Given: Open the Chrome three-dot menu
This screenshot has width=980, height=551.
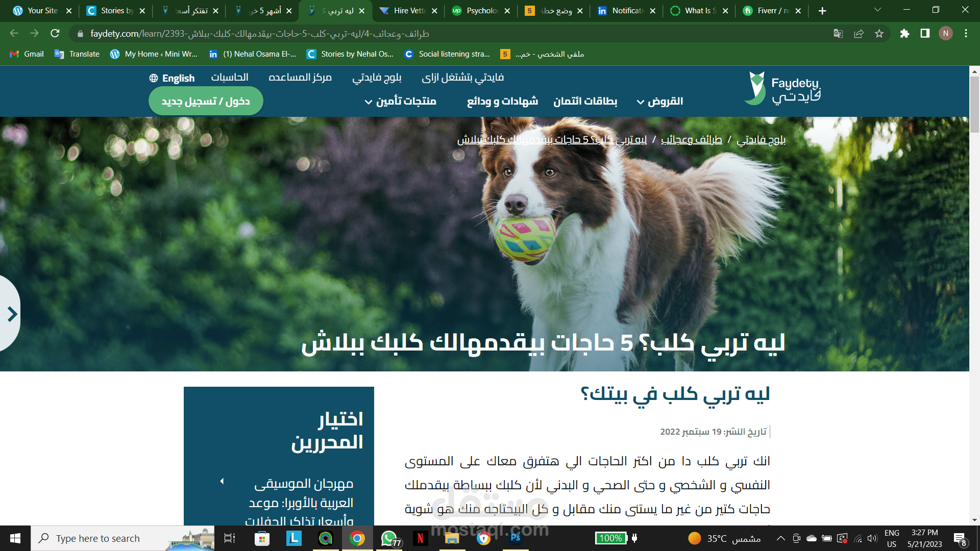Looking at the screenshot, I should point(966,34).
